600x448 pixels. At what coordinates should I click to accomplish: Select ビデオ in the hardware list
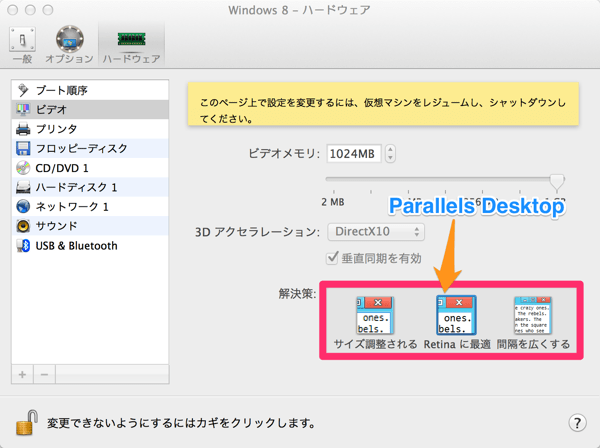[x=90, y=109]
